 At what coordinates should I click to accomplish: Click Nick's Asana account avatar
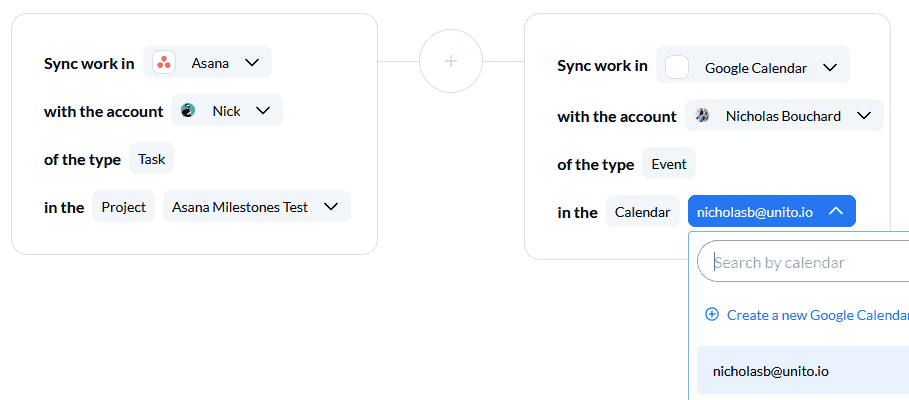[188, 110]
